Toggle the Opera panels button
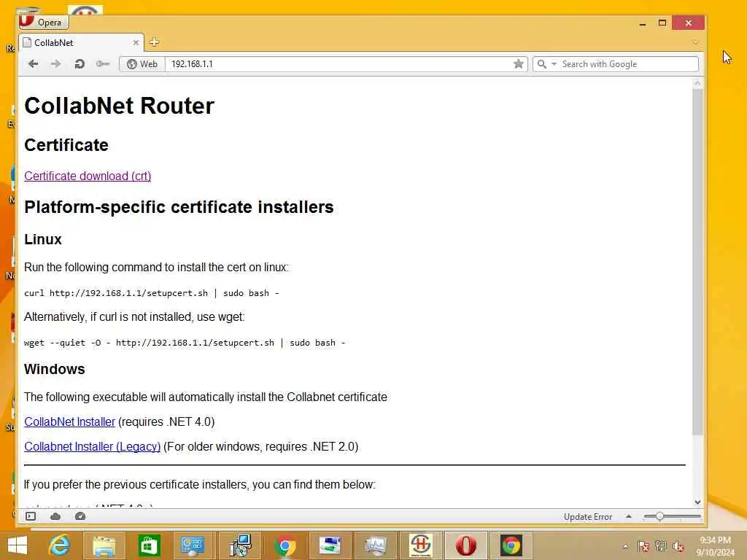The width and height of the screenshot is (747, 560). click(31, 516)
